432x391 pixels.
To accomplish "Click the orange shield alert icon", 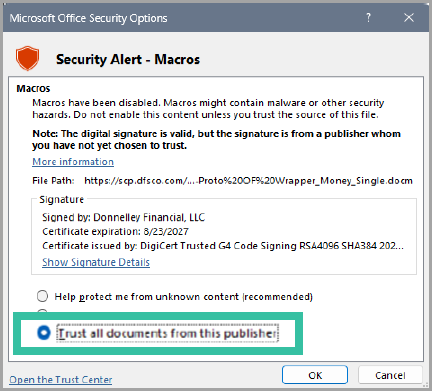I will point(27,58).
